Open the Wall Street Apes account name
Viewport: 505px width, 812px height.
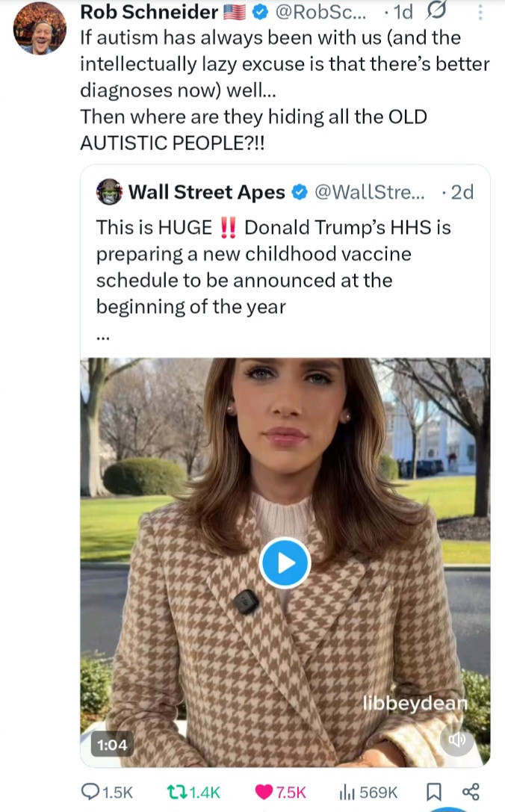coord(207,192)
